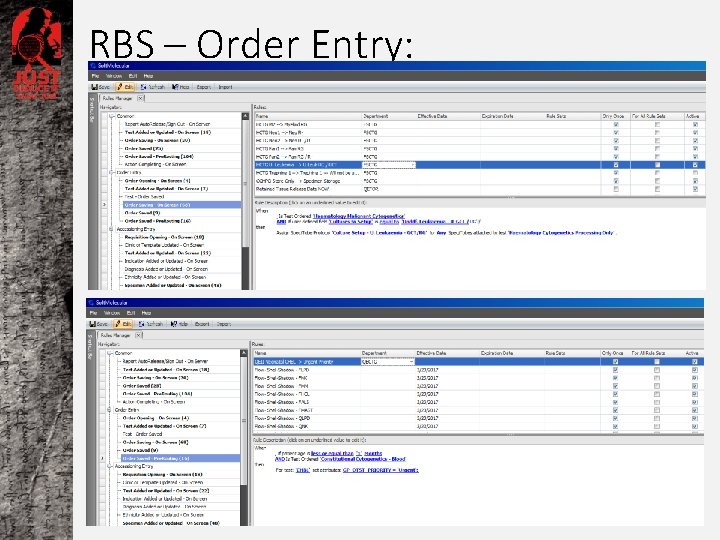Click 'Haematology Cytogenetics Processing Only' link
The height and width of the screenshot is (540, 720).
point(561,233)
